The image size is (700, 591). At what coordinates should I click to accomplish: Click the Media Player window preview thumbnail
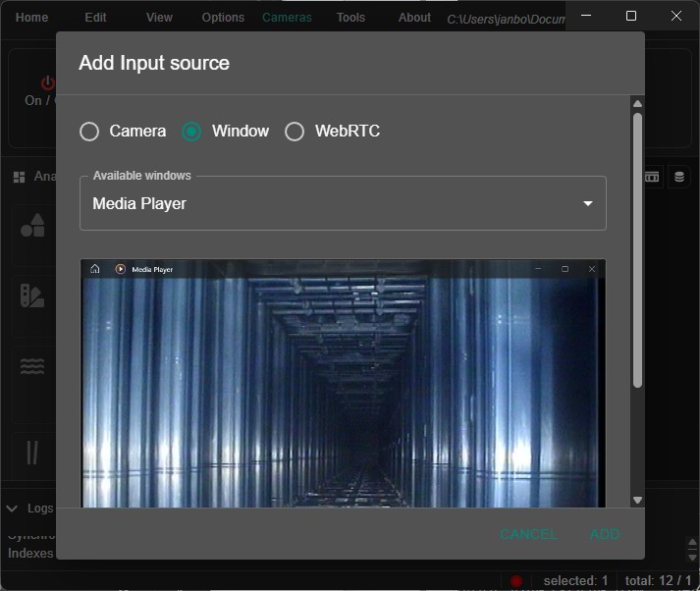click(x=343, y=384)
